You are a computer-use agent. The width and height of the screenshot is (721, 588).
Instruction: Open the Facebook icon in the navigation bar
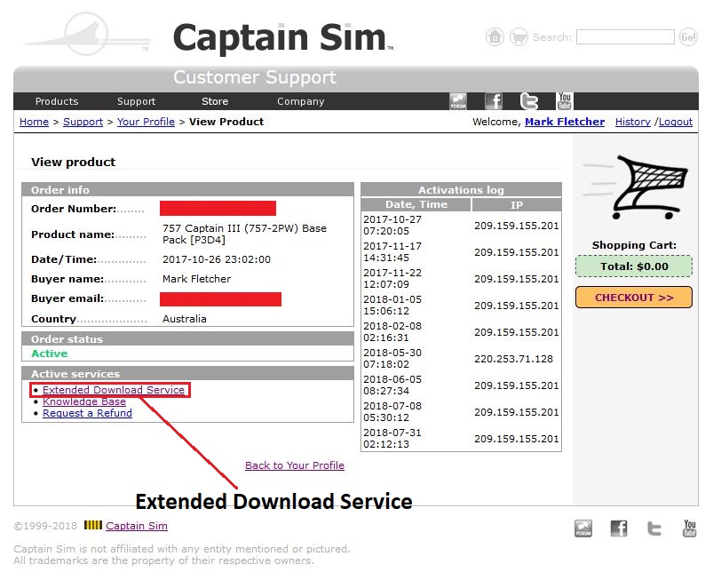[493, 101]
